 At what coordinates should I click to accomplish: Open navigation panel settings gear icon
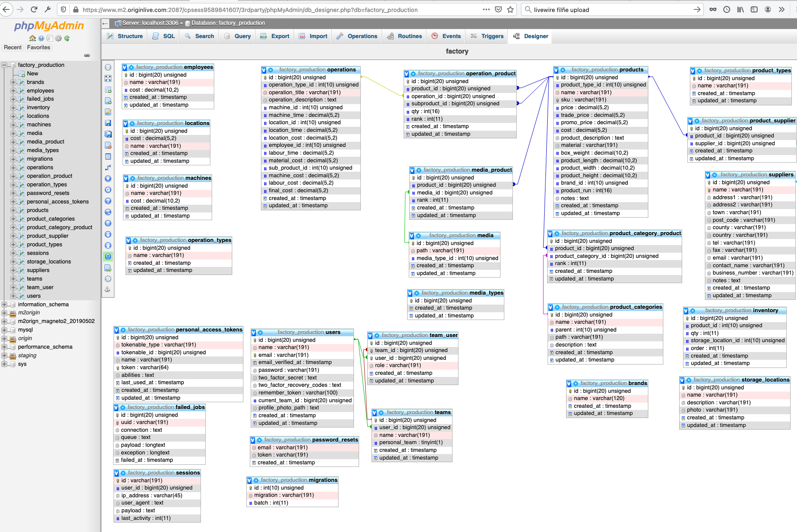[58, 38]
